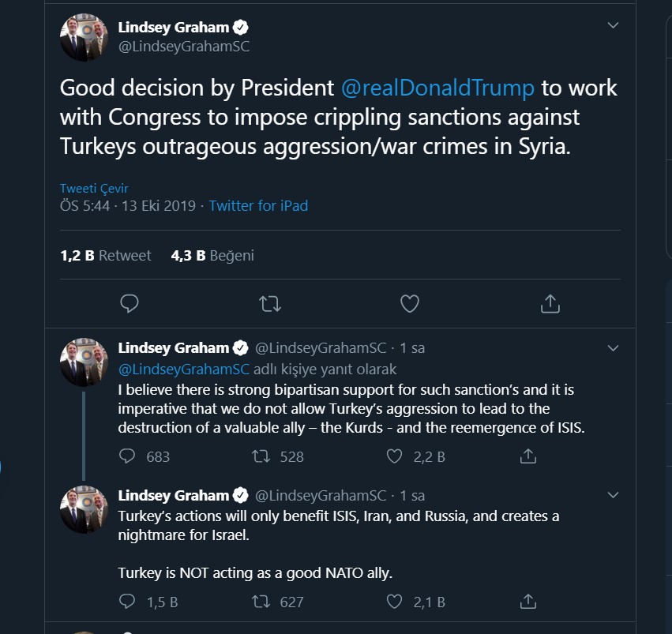Reply to the bipartisan support tweet
The image size is (672, 634).
click(x=128, y=456)
